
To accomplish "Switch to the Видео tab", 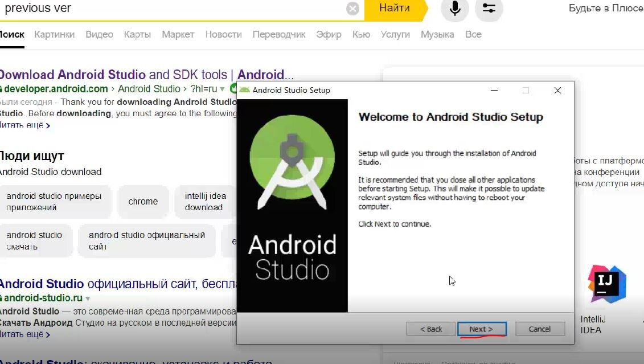I will (99, 35).
